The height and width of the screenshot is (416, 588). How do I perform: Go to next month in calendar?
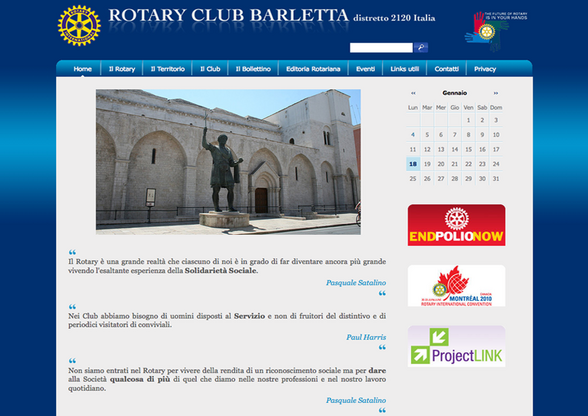point(496,93)
